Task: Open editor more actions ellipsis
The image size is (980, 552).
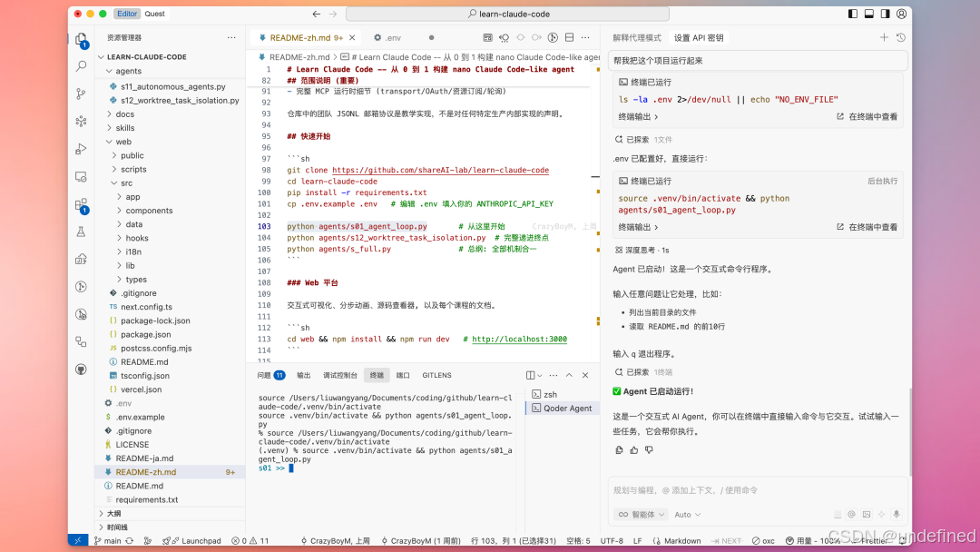Action: coord(585,37)
